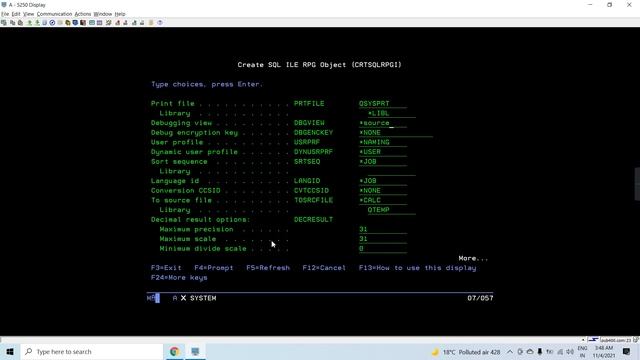640x360 pixels.
Task: Open the Windows Start menu
Action: click(x=10, y=351)
